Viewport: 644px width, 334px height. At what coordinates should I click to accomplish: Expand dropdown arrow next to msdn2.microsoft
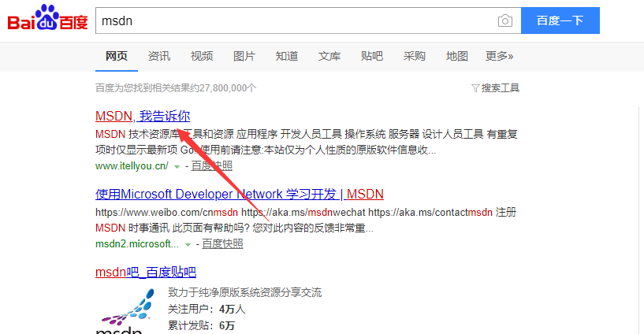(x=188, y=244)
